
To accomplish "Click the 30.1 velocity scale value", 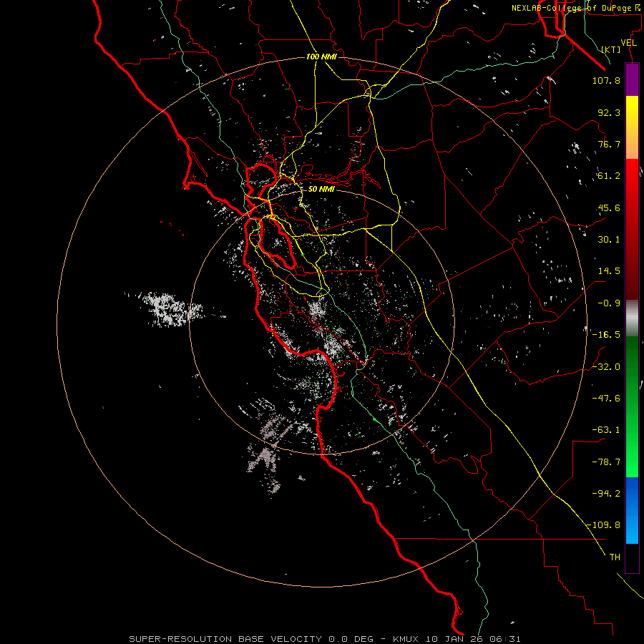I will (x=609, y=240).
